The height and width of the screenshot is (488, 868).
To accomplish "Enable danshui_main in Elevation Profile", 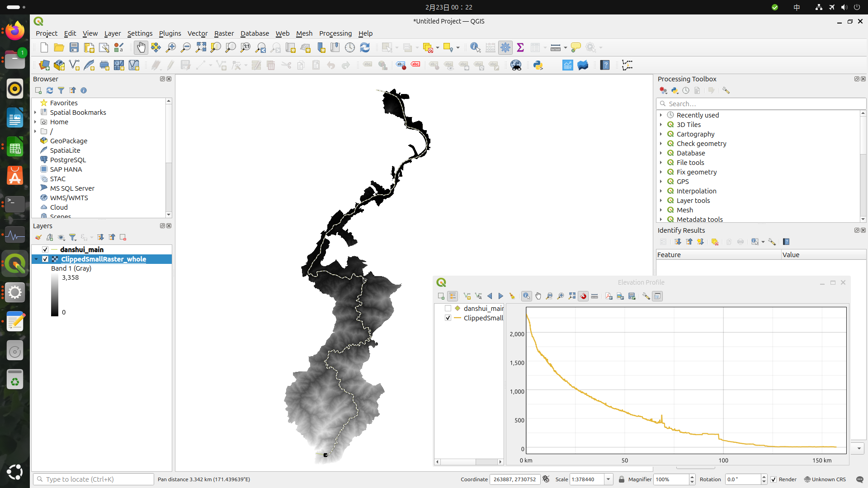I will pos(448,308).
